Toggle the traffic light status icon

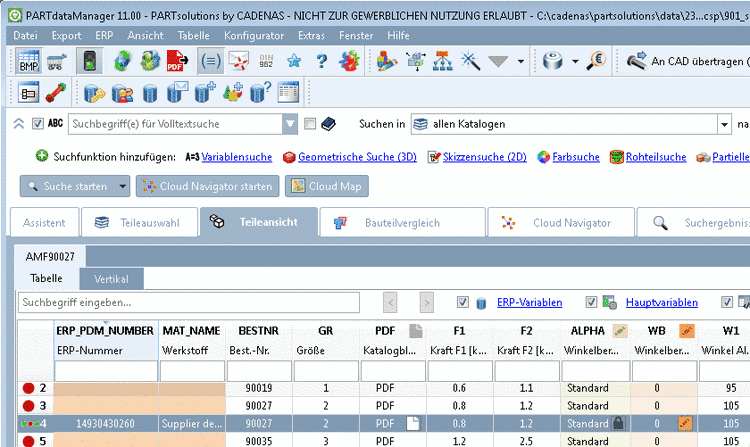coord(89,61)
